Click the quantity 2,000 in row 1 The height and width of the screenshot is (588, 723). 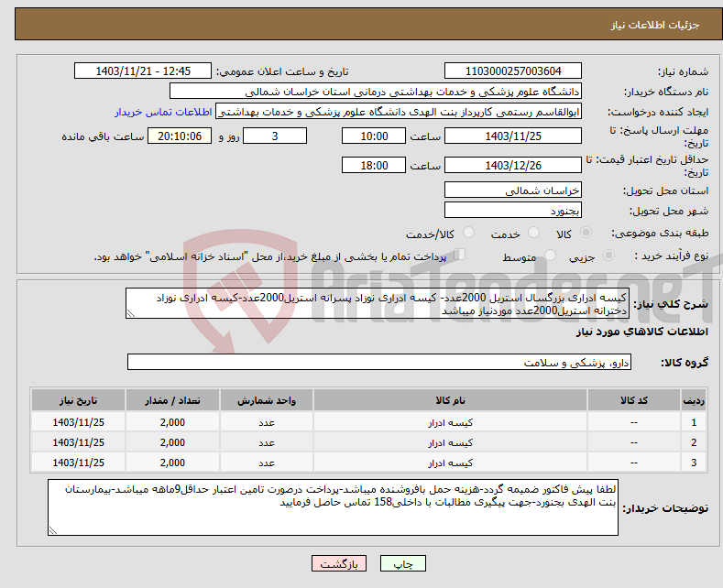pyautogui.click(x=172, y=422)
